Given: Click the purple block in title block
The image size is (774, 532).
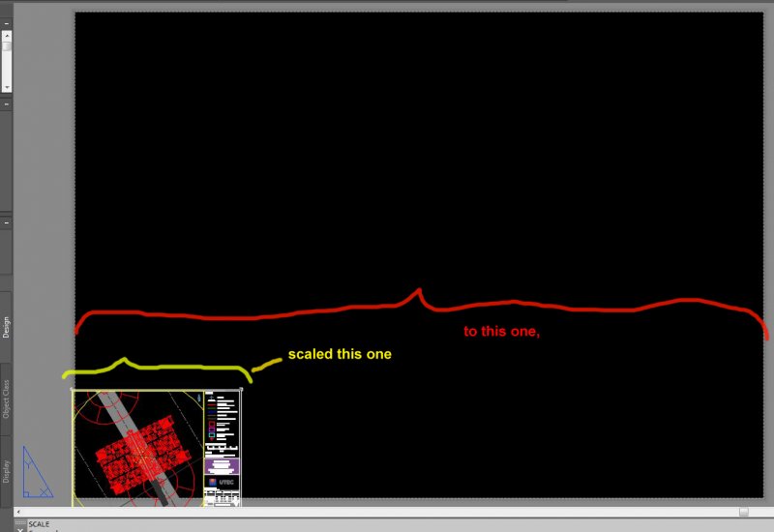Looking at the screenshot, I should point(222,466).
